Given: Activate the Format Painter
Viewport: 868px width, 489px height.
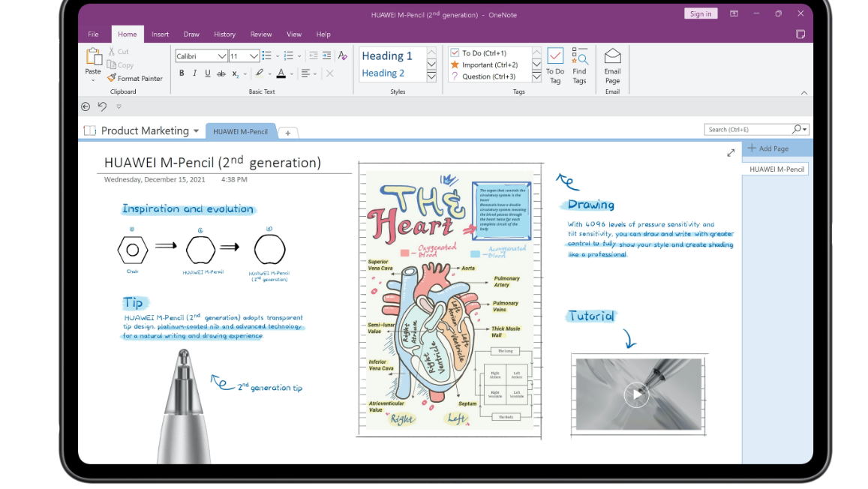Looking at the screenshot, I should coord(135,79).
